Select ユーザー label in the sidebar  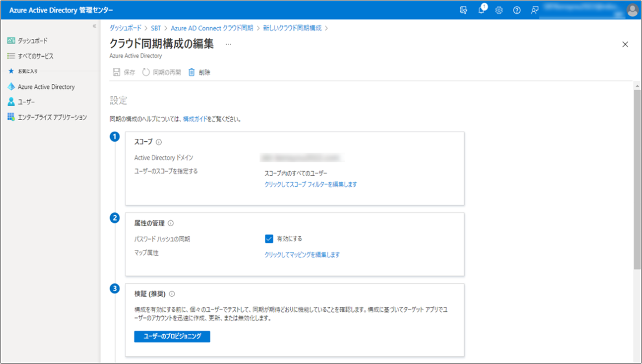point(26,102)
